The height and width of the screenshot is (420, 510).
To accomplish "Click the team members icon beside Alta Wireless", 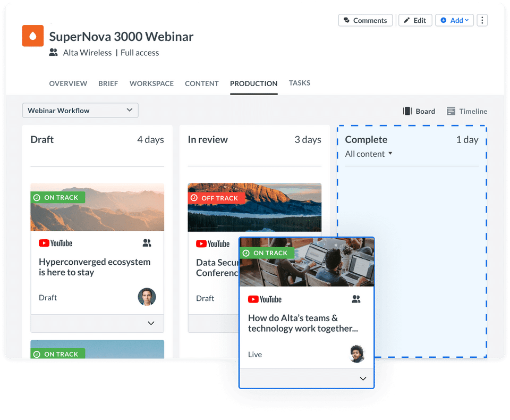I will 53,52.
